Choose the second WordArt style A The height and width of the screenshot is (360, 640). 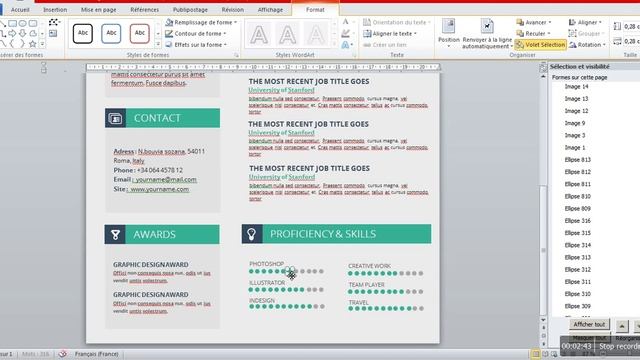(287, 34)
